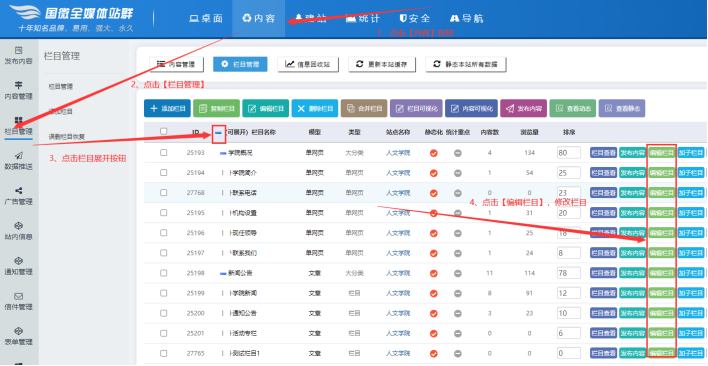This screenshot has width=708, height=366.
Task: Open 发布内容 in the left sidebar
Action: (x=19, y=55)
